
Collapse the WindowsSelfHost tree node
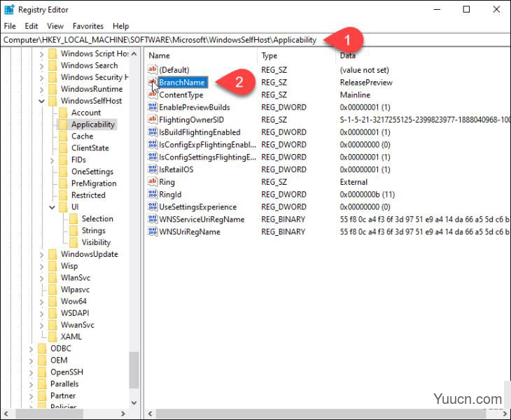[x=42, y=101]
